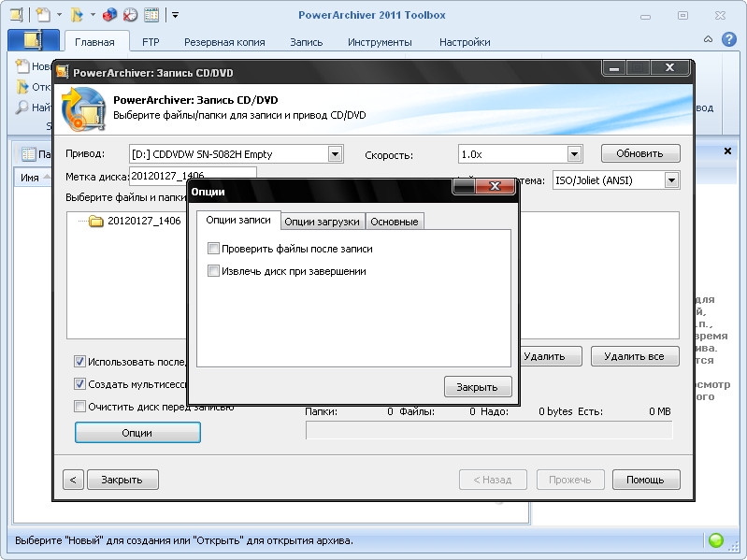Open the 'Основные' tab in options dialog
Viewport: 747px width, 560px height.
(395, 222)
